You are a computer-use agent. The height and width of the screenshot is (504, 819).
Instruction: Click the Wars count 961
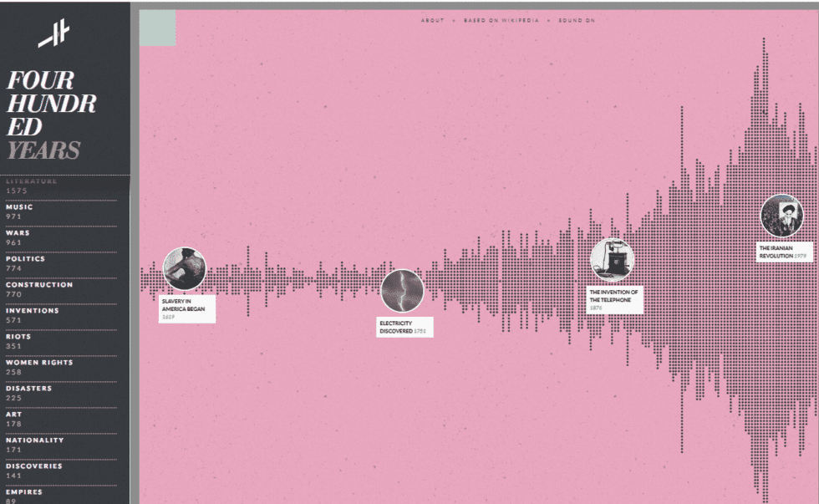[x=13, y=243]
